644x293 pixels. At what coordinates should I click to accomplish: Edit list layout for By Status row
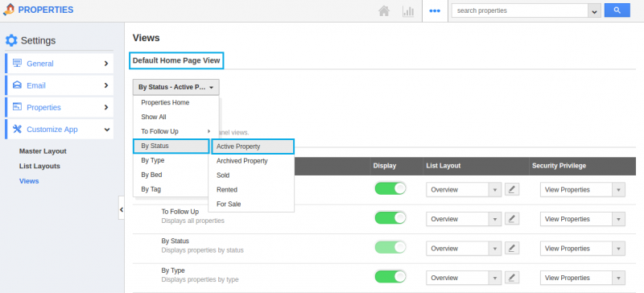click(512, 248)
